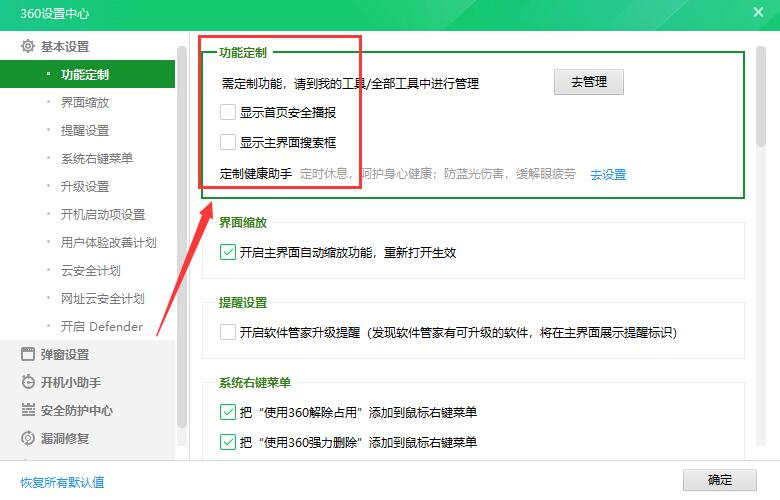Open 界面缩放 in the sidebar
This screenshot has width=780, height=500.
point(85,102)
